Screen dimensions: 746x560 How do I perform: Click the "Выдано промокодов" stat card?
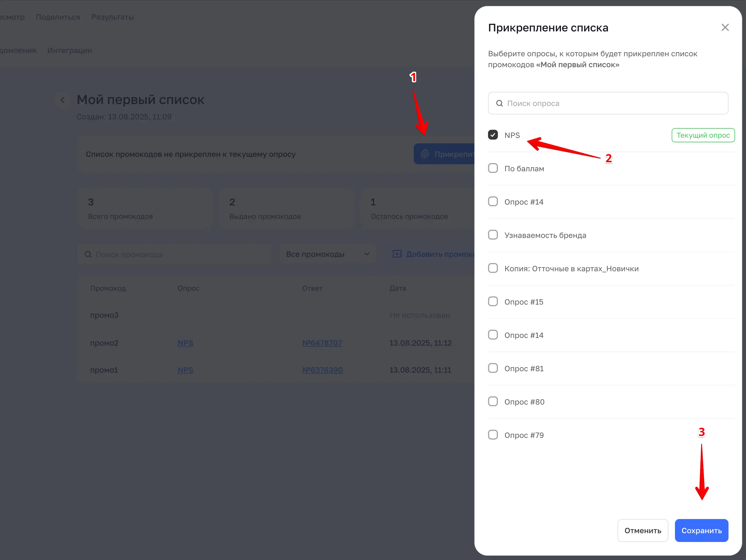[287, 209]
